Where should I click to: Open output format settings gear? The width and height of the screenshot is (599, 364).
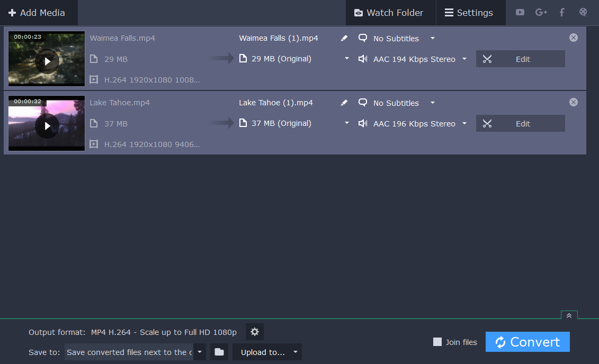(255, 332)
